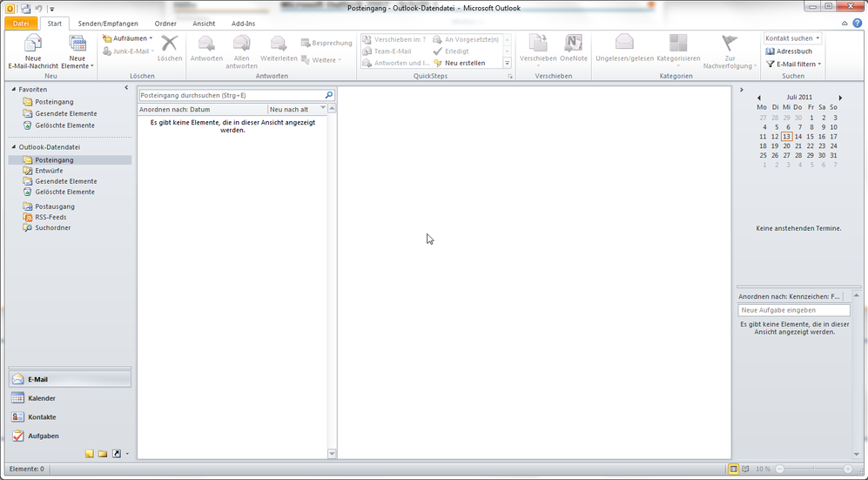Viewport: 868px width, 480px height.
Task: Open Outlook help question mark icon
Action: tap(857, 24)
